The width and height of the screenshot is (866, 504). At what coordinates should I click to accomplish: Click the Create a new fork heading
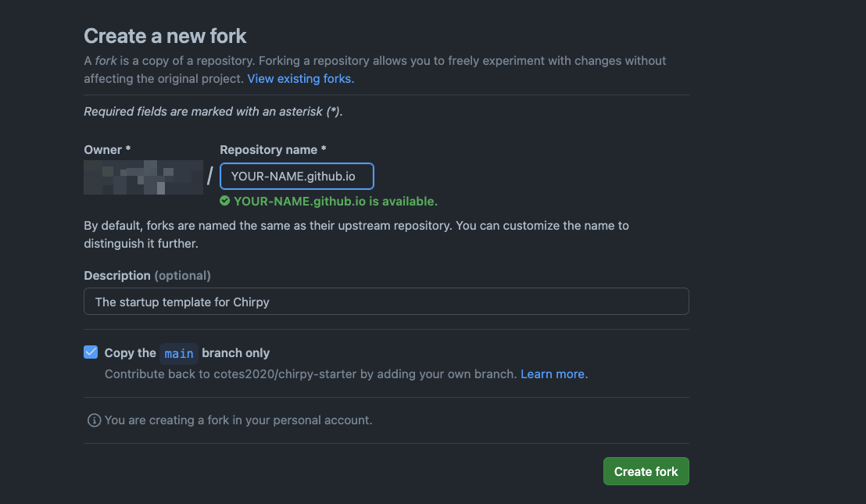coord(165,36)
